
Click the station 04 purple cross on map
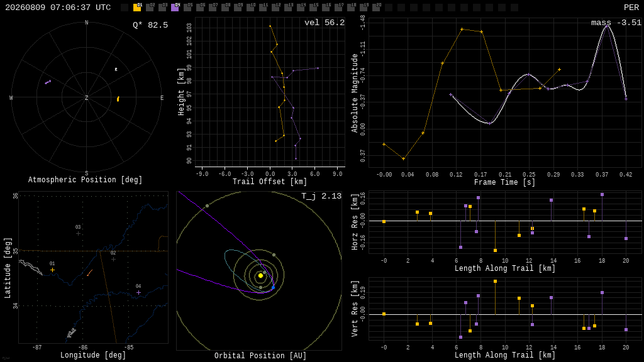pos(139,293)
